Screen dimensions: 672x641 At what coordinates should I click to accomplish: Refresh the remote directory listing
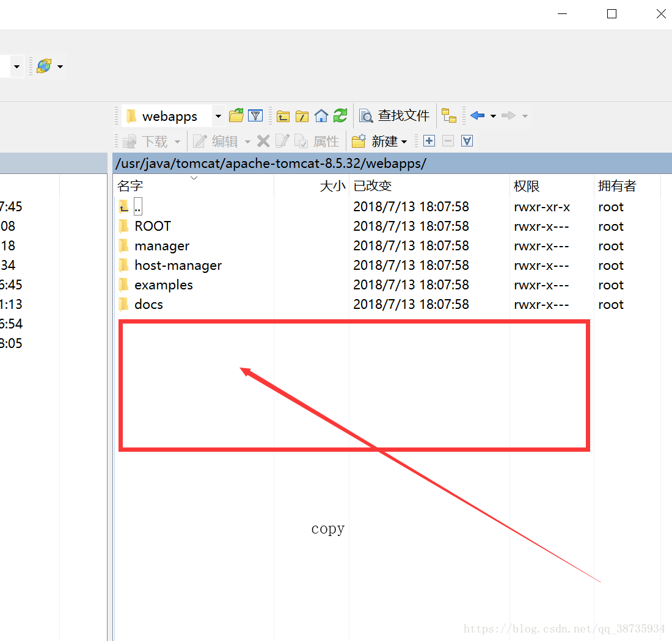pyautogui.click(x=340, y=115)
